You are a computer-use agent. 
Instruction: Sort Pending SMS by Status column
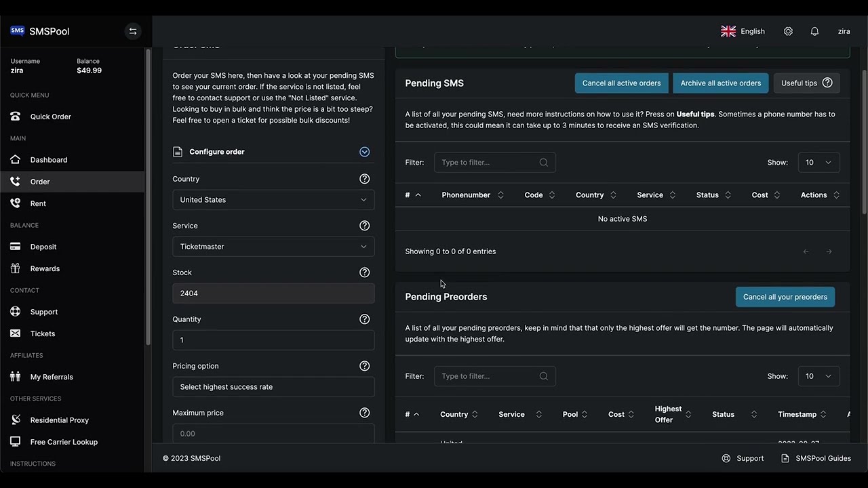[713, 195]
